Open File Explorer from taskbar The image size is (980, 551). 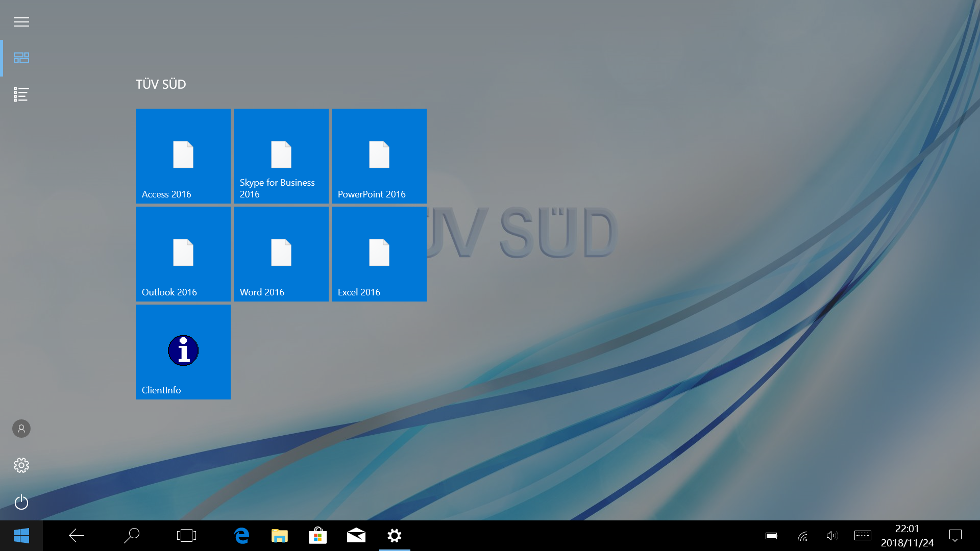pos(280,536)
